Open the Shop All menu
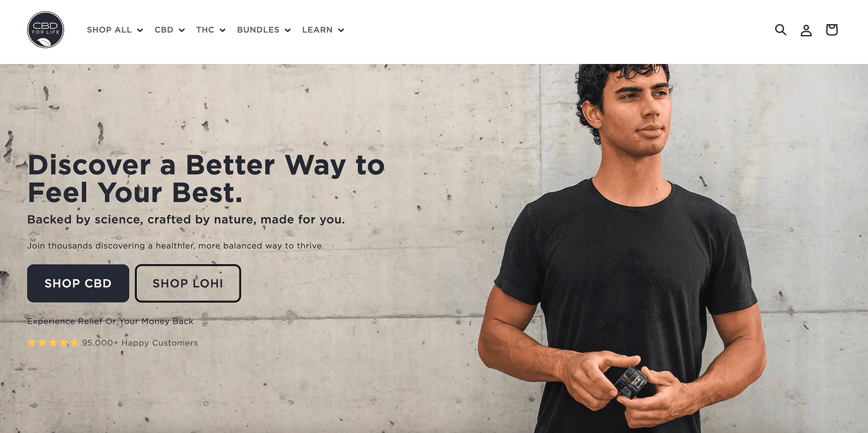868x433 pixels. (x=115, y=30)
